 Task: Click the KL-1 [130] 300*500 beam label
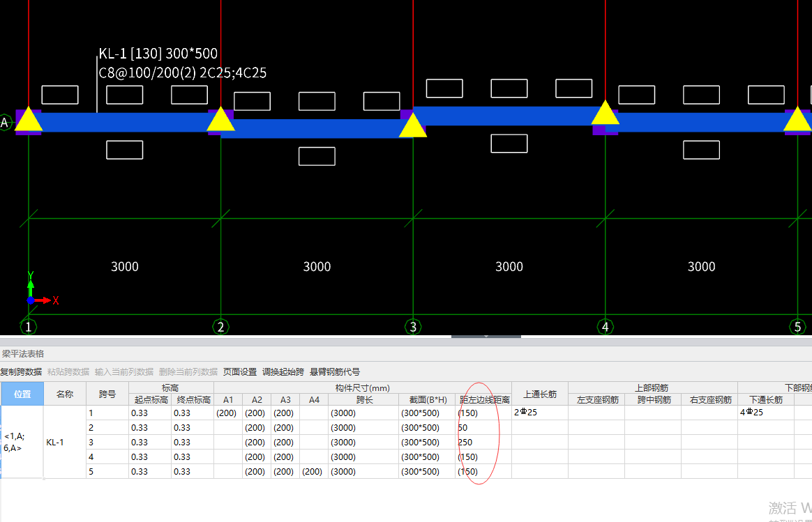(158, 53)
